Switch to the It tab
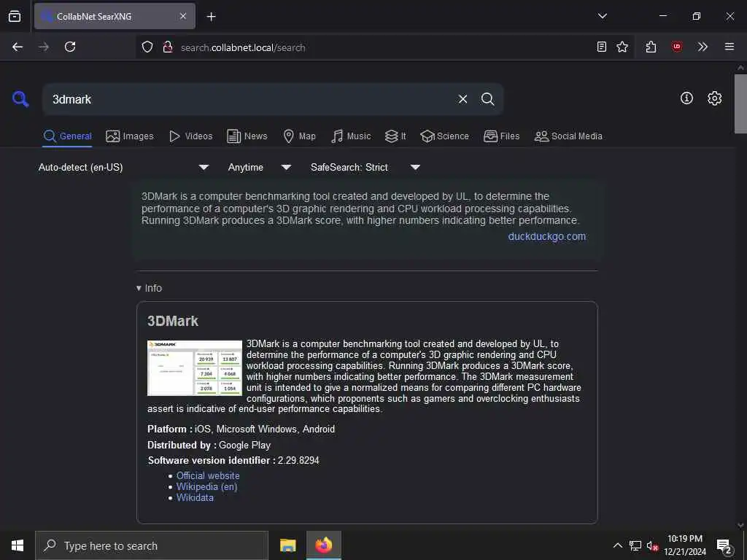This screenshot has height=560, width=747. pos(395,136)
